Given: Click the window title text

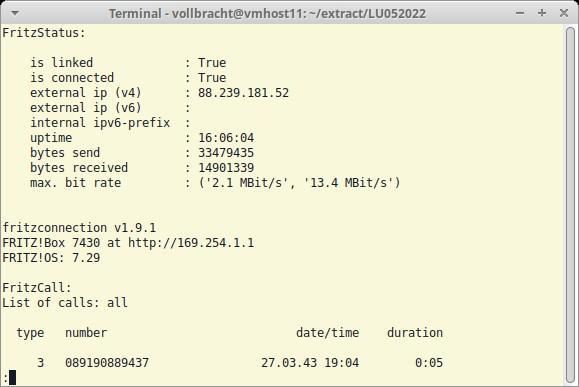Looking at the screenshot, I should [x=267, y=14].
